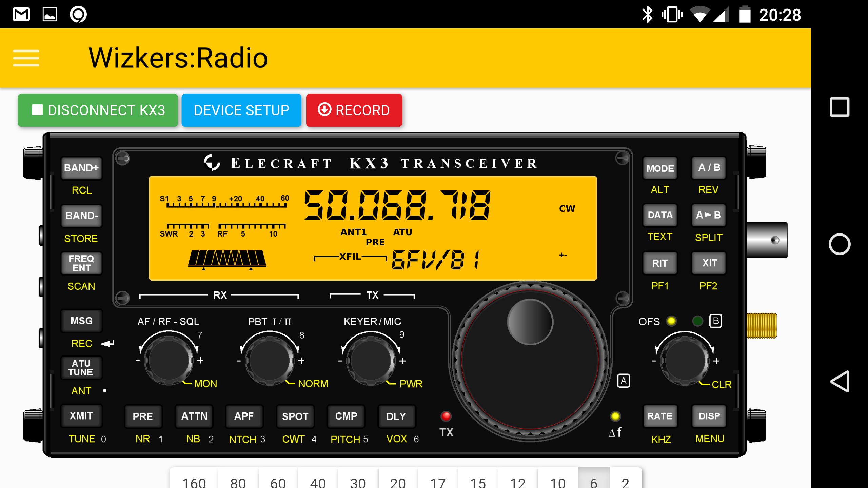Tap Android Back navigation button

point(840,381)
